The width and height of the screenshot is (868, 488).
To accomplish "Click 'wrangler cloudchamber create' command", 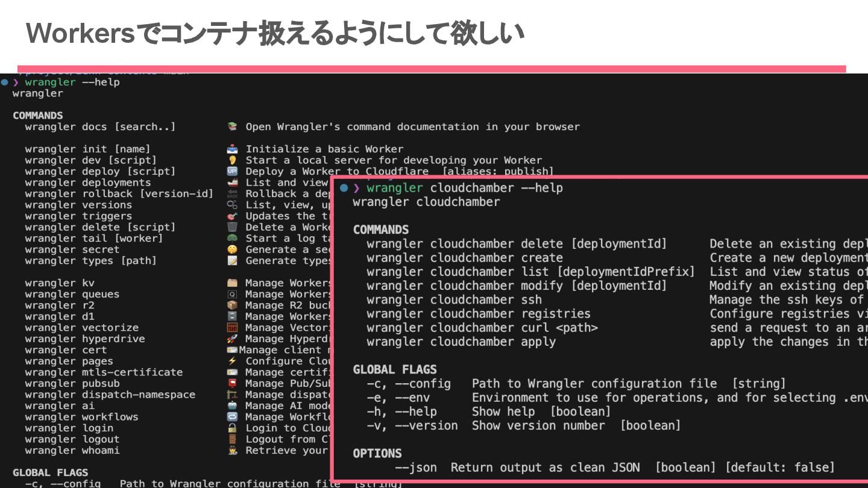I will [x=464, y=258].
